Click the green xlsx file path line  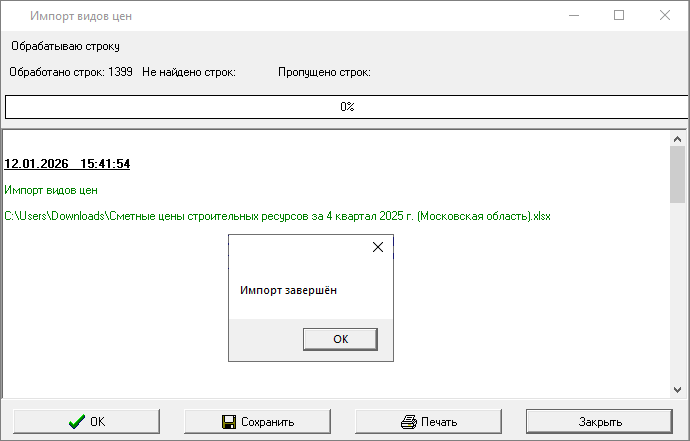(x=277, y=216)
